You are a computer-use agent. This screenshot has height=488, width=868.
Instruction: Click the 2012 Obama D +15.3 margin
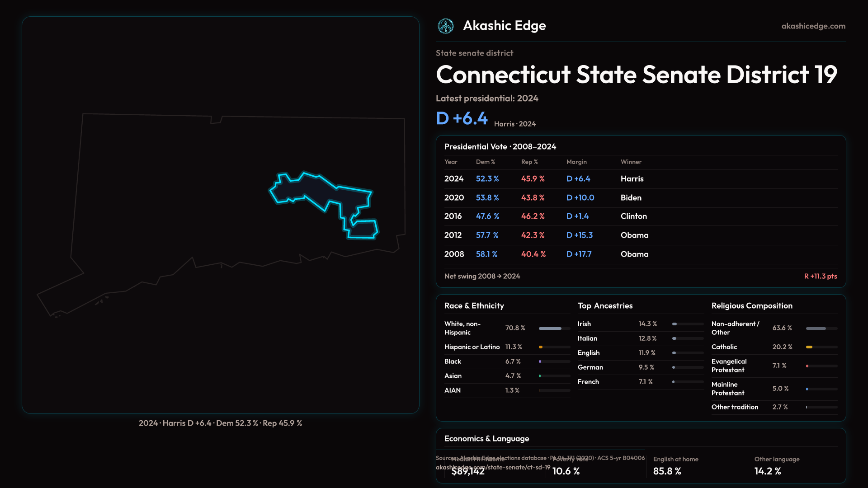[579, 235]
